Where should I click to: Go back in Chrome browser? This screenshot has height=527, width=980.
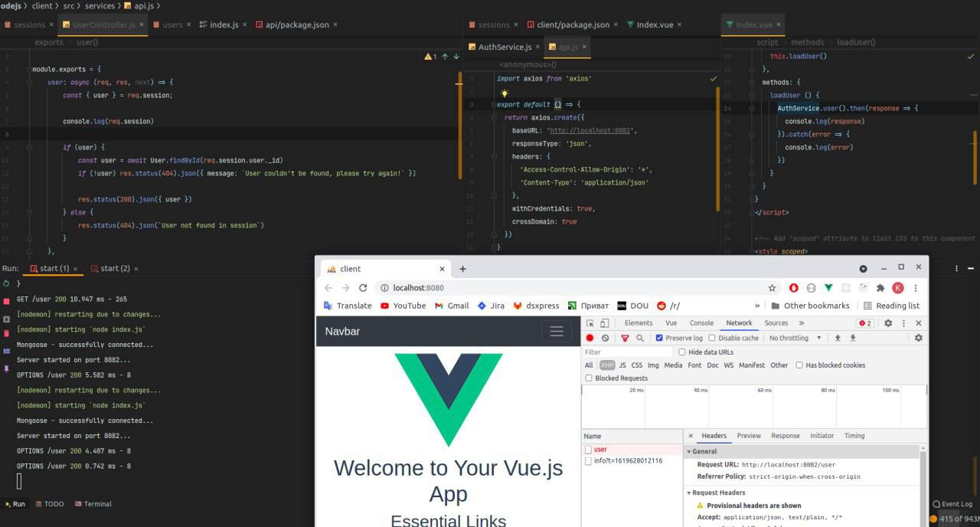click(328, 288)
